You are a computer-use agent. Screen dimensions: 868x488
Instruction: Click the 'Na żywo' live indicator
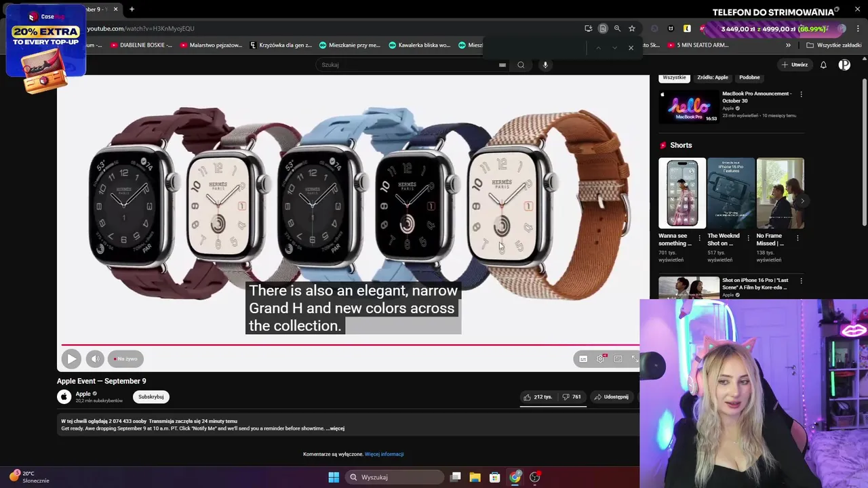coord(125,359)
